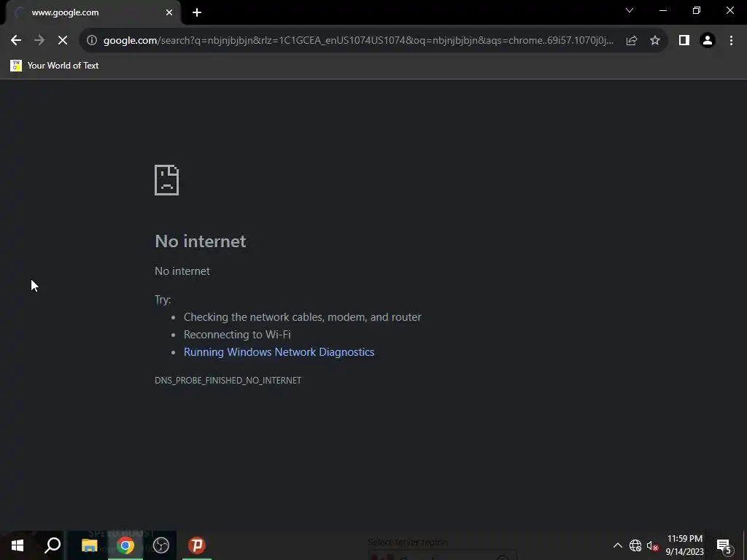Open File Explorer from the taskbar
Image resolution: width=747 pixels, height=560 pixels.
(89, 545)
